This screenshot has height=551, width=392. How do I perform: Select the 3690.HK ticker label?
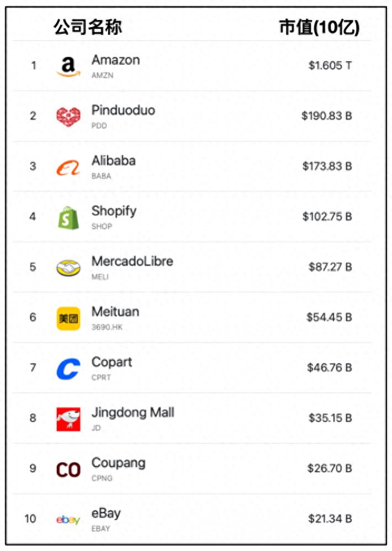(x=107, y=327)
